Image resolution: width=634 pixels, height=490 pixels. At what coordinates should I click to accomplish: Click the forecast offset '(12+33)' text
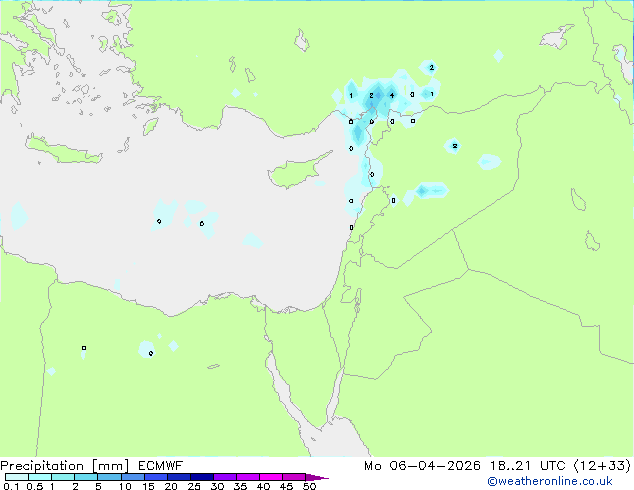[x=602, y=466]
